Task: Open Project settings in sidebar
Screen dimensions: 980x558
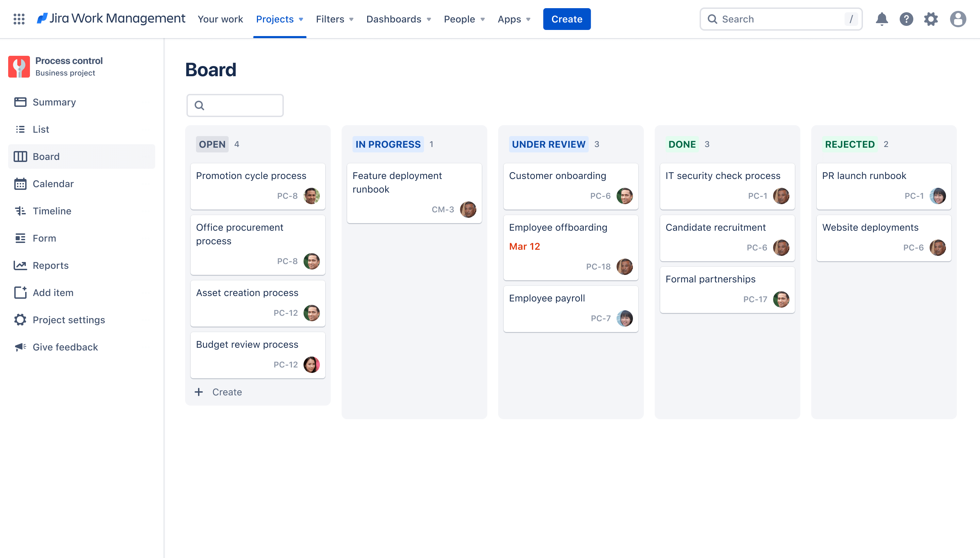Action: (69, 320)
